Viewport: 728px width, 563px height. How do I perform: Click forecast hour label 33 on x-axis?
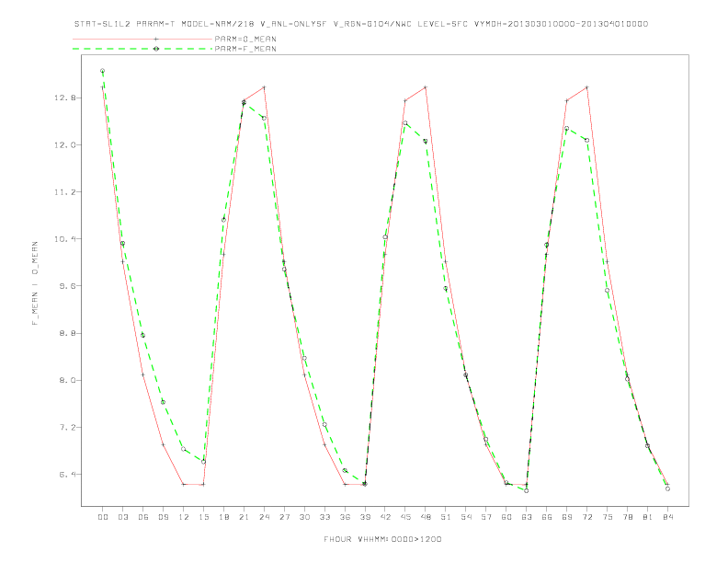(x=324, y=517)
